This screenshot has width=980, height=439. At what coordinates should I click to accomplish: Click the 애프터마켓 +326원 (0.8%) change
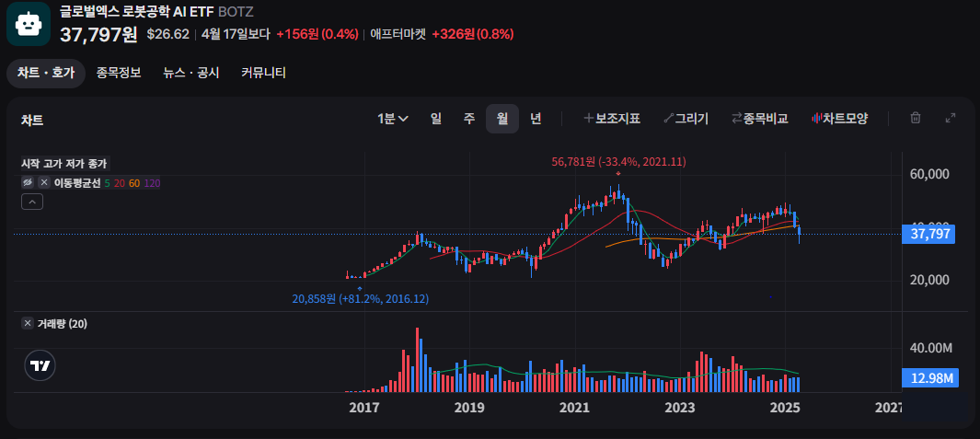pyautogui.click(x=442, y=34)
